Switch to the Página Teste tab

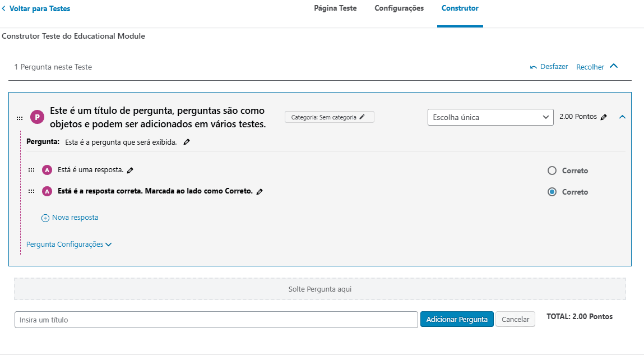click(335, 8)
